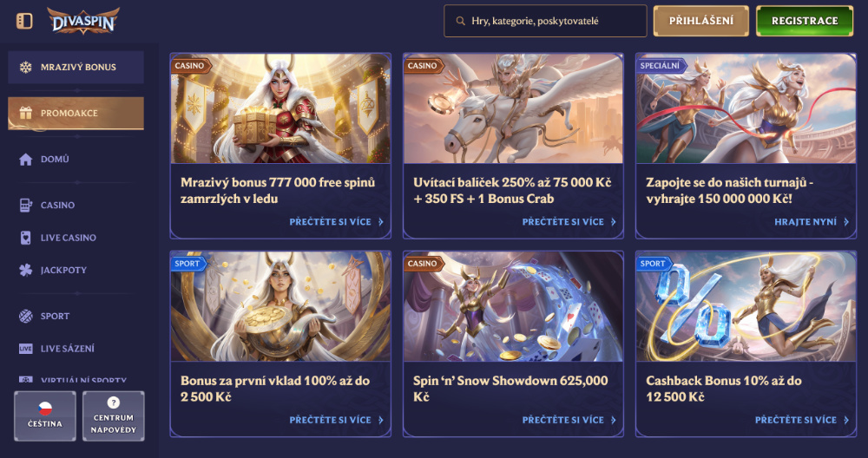
Task: Click Hrajte nyní on the tournaments card
Action: tap(812, 222)
